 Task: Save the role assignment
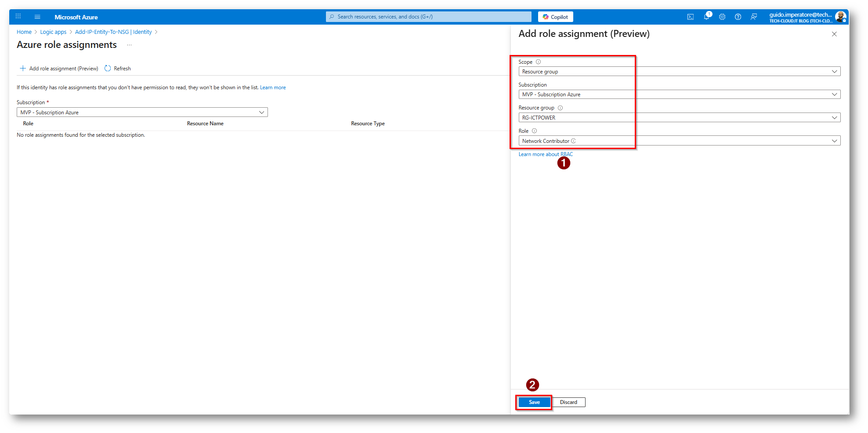click(534, 402)
